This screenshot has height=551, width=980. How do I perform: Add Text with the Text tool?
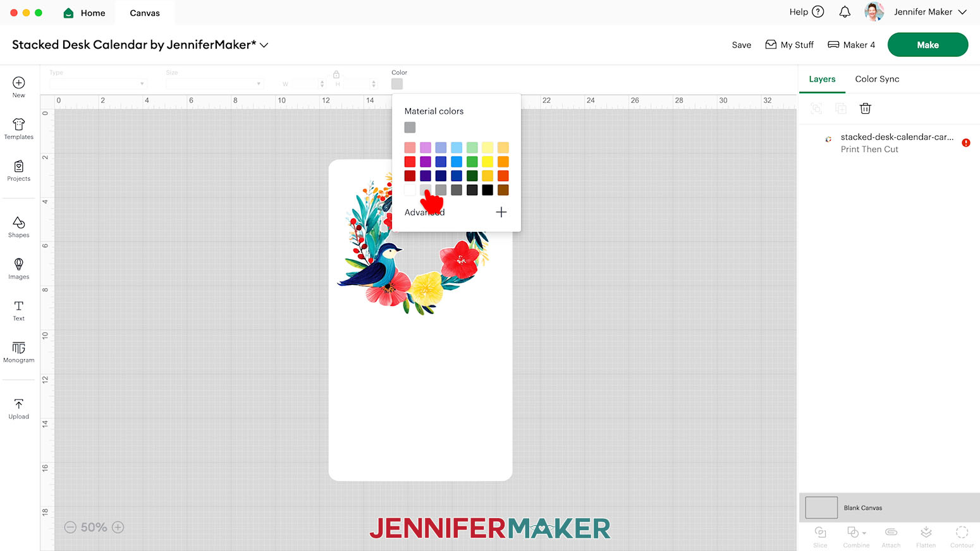coord(19,310)
